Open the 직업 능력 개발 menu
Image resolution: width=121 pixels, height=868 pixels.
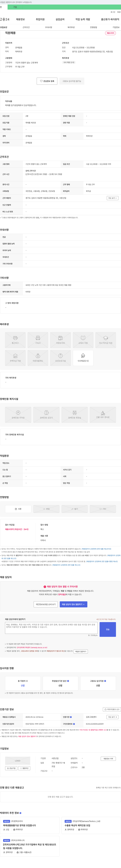pos(83,19)
